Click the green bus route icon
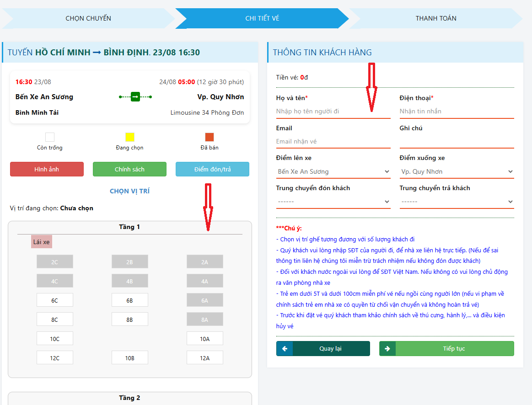Screen dimensions: 532x405 (135, 97)
